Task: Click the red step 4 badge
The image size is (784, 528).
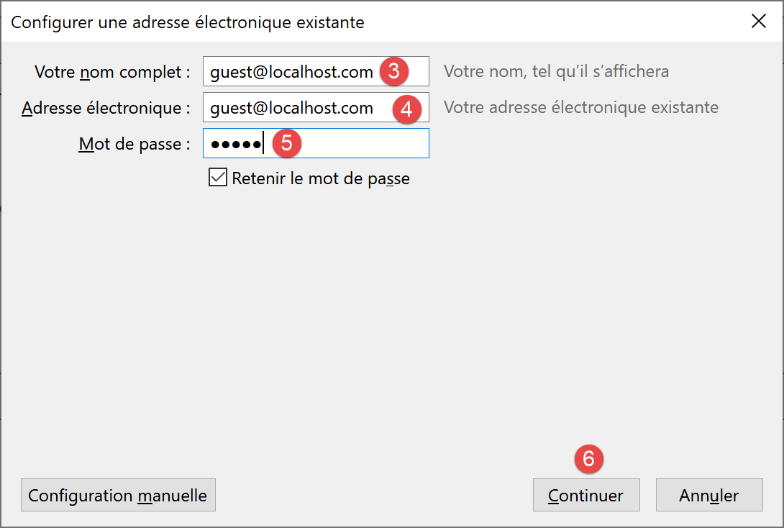Action: pyautogui.click(x=404, y=108)
